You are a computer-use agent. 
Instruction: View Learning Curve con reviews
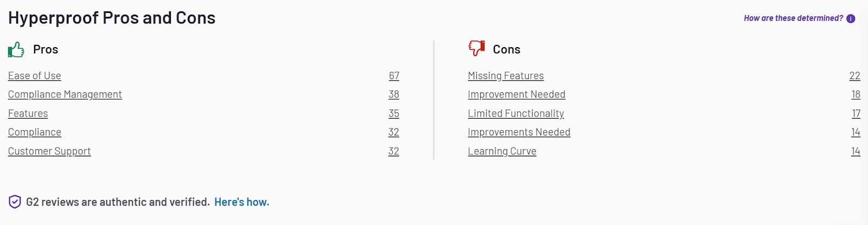[502, 151]
